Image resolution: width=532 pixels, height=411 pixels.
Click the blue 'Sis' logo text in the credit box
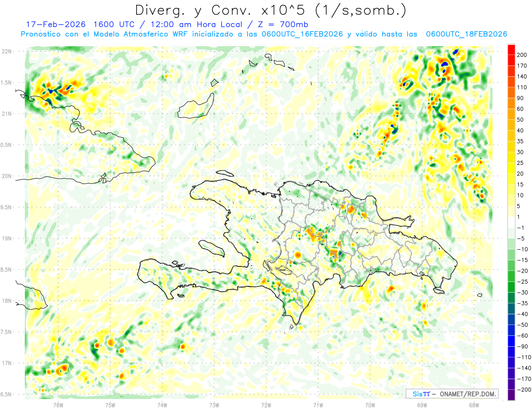pyautogui.click(x=418, y=394)
